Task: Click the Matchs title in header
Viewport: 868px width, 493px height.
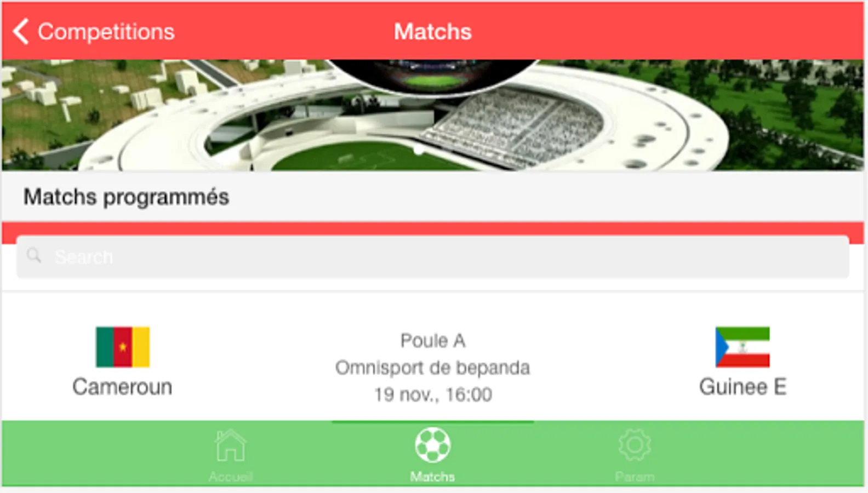Action: pyautogui.click(x=433, y=32)
